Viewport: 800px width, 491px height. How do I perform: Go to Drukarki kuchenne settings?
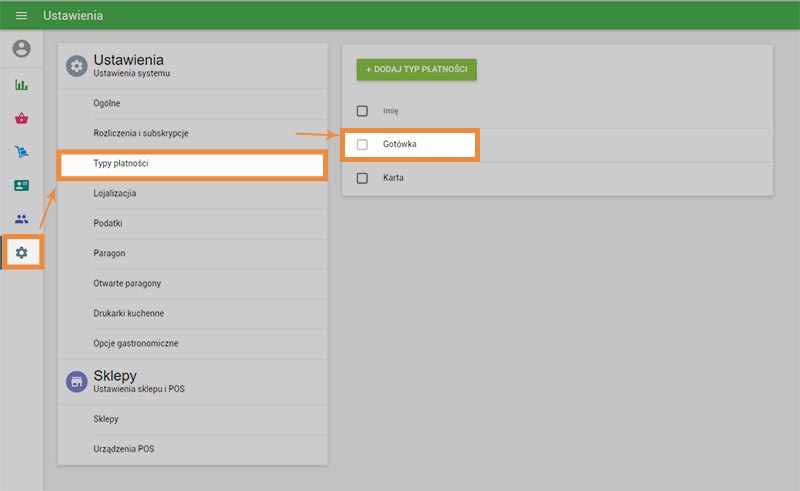click(x=128, y=313)
